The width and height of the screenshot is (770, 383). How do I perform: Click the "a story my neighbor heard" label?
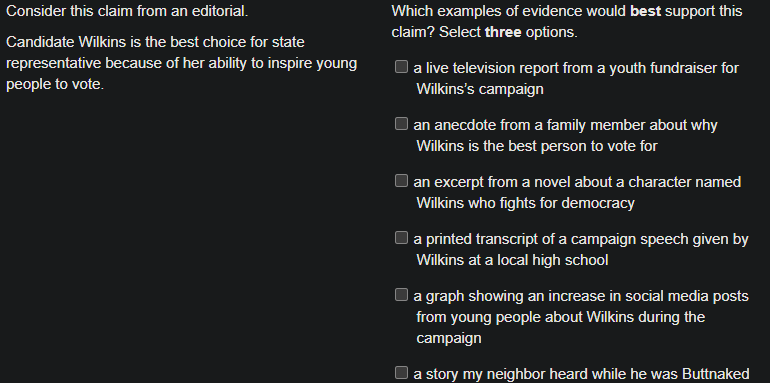[581, 374]
